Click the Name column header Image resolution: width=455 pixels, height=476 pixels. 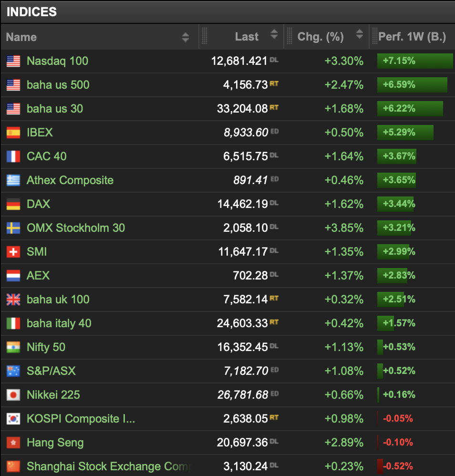tap(21, 37)
